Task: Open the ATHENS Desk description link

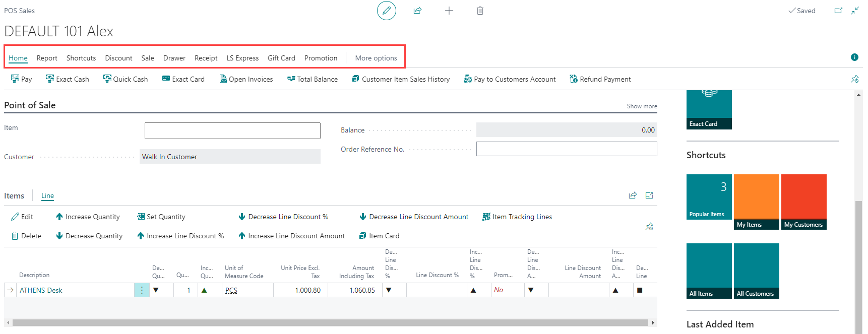Action: (x=41, y=290)
